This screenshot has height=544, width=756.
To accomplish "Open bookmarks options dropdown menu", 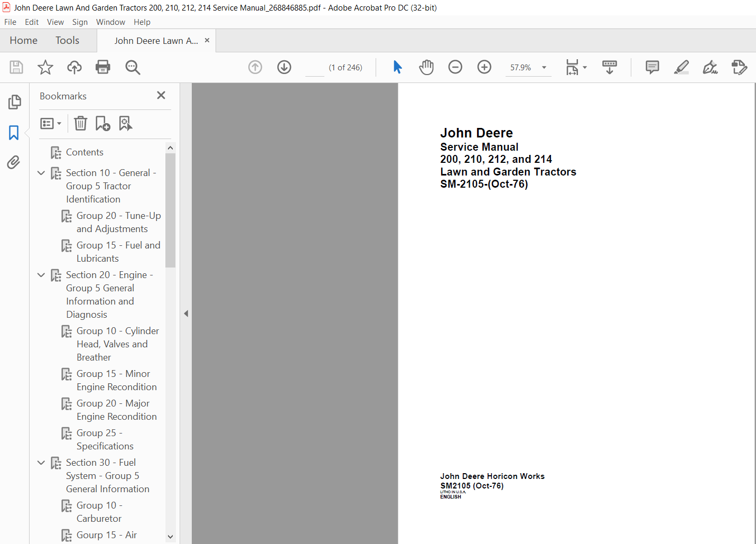I will pyautogui.click(x=51, y=123).
